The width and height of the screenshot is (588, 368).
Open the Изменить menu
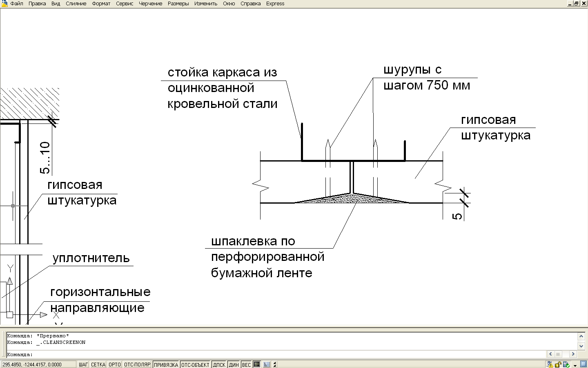tap(206, 4)
